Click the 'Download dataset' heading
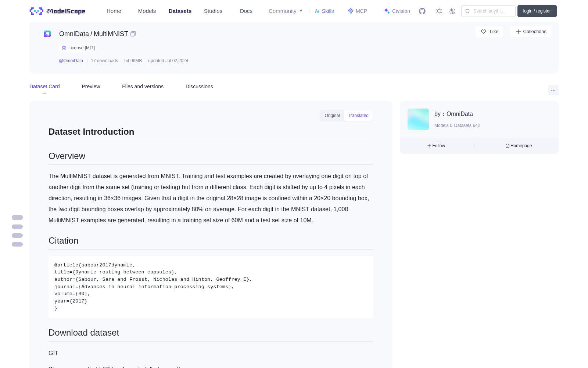This screenshot has height=368, width=588. tap(84, 333)
